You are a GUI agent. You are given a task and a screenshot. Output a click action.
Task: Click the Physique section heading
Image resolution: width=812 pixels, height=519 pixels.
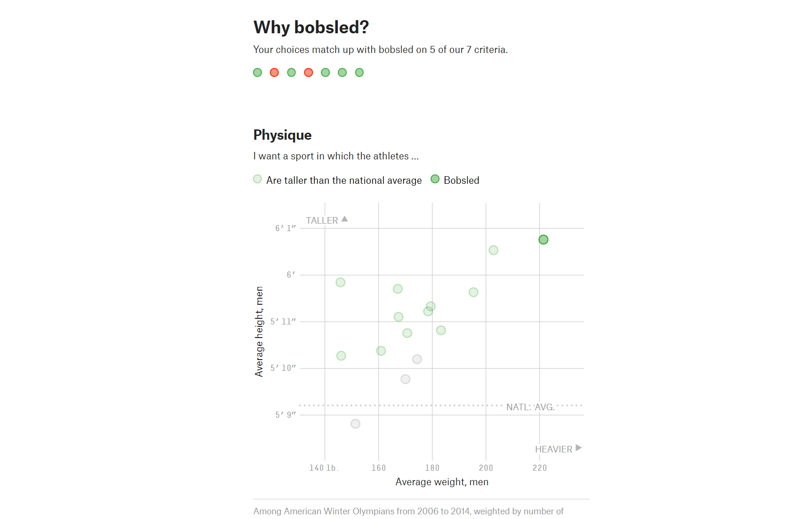tap(283, 135)
